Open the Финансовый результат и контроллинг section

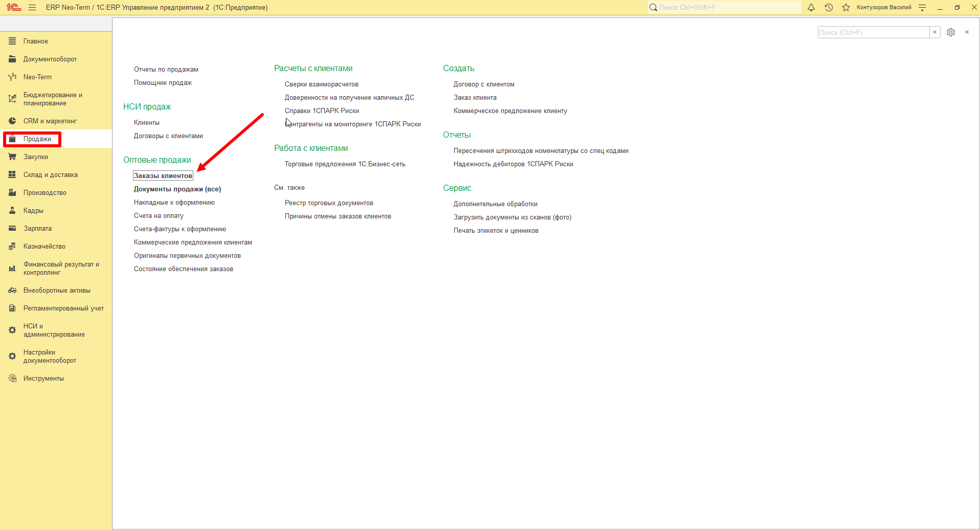pyautogui.click(x=61, y=269)
